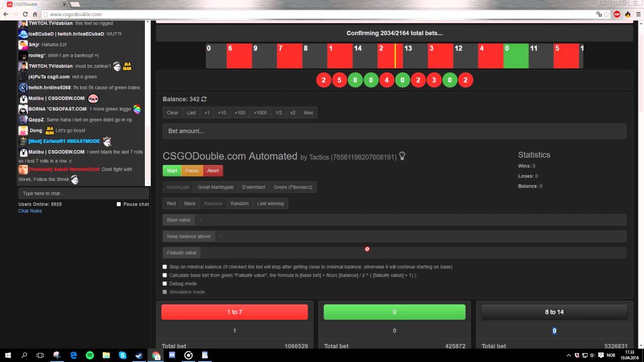Screen dimensions: 644x362
Task: Click the lightbulb icon beside Tactics
Action: (402, 156)
